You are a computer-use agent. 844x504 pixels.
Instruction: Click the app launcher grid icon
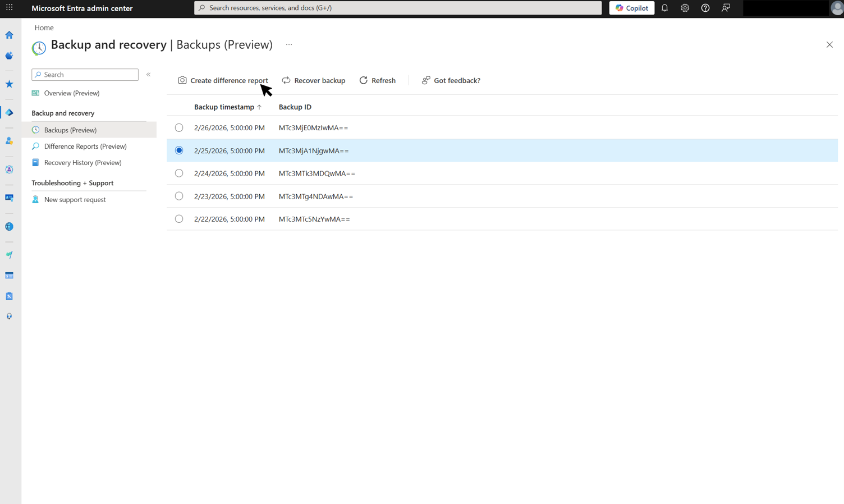coord(9,8)
